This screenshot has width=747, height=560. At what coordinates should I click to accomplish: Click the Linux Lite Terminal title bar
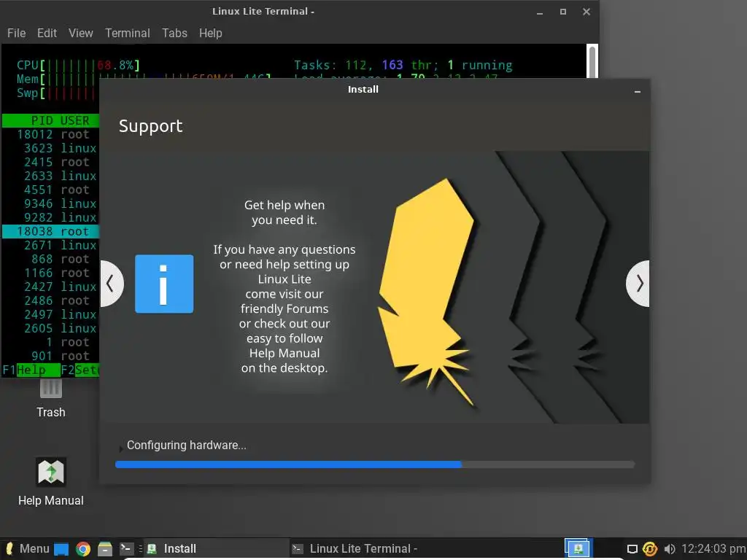click(x=263, y=12)
